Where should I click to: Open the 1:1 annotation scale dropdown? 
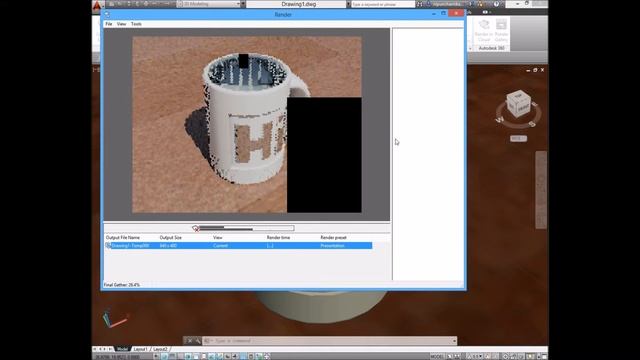coord(476,356)
